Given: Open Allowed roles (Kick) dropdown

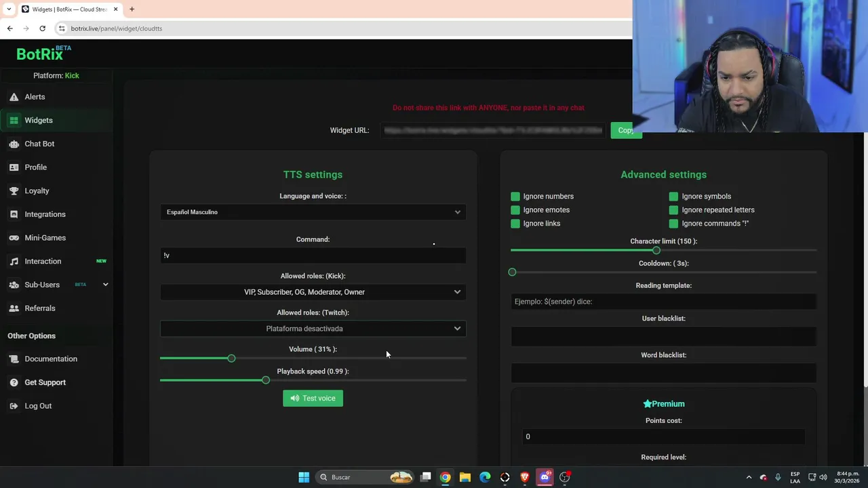Looking at the screenshot, I should point(313,292).
